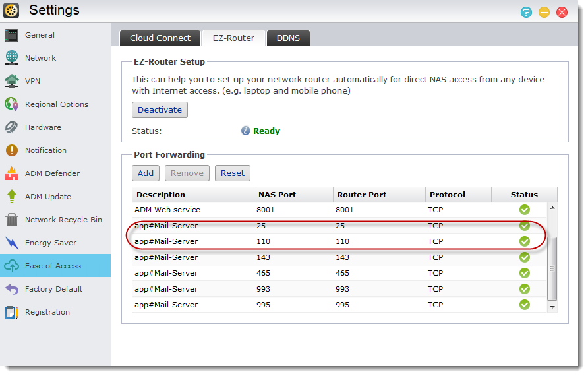Screen dimensions: 588x376
Task: Click the Hardware wrench icon
Action: point(12,127)
